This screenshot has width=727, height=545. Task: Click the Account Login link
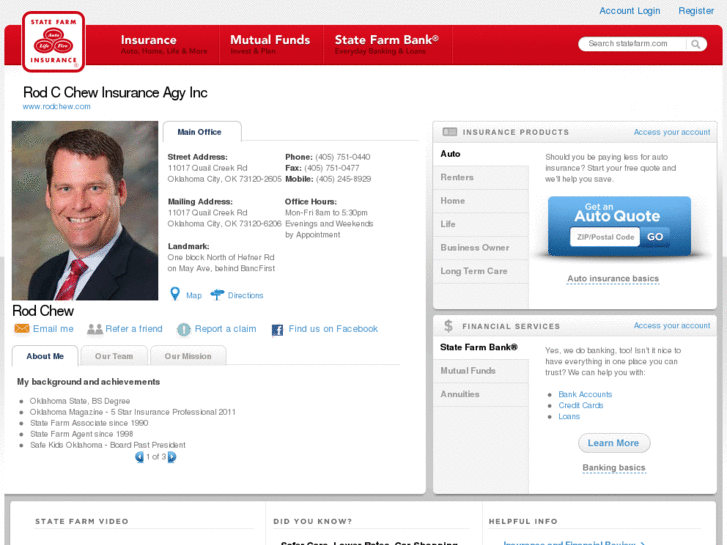pyautogui.click(x=630, y=11)
